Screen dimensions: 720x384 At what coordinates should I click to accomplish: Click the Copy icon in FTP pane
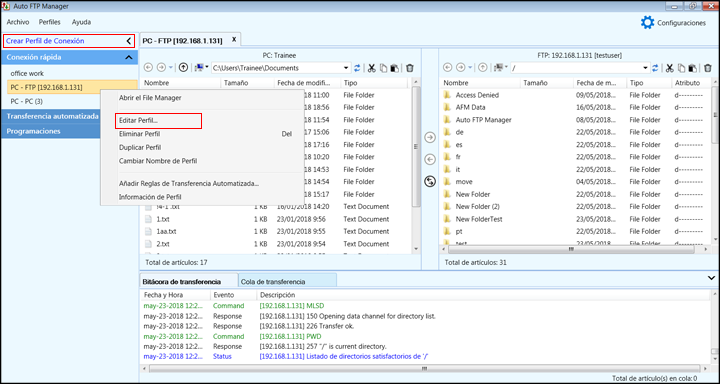[x=682, y=68]
